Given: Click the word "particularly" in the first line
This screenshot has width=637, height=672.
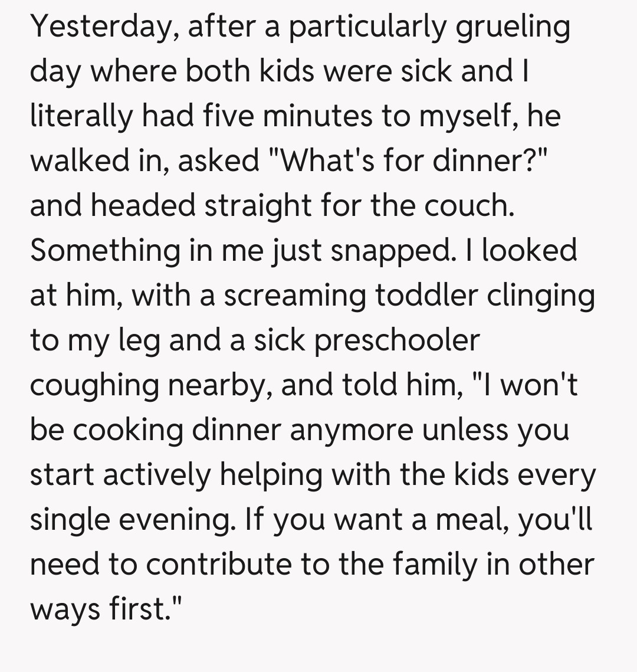Looking at the screenshot, I should tap(364, 27).
